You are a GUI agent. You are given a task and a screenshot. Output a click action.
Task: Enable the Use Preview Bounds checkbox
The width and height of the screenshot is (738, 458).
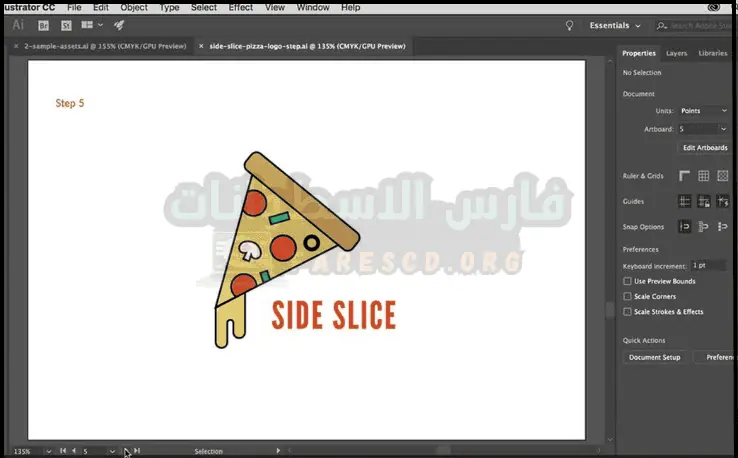point(627,281)
